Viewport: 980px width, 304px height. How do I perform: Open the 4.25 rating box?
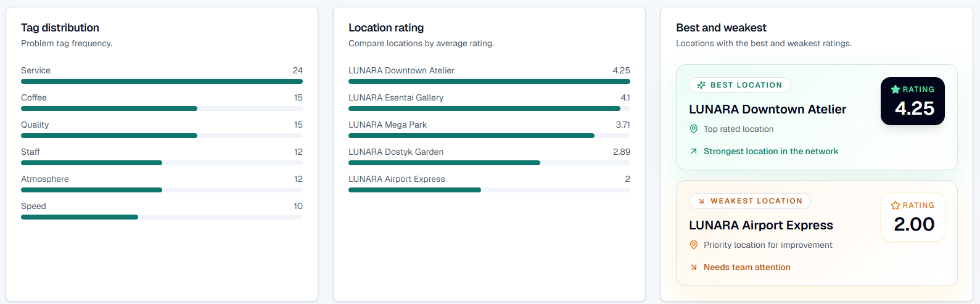[x=913, y=101]
